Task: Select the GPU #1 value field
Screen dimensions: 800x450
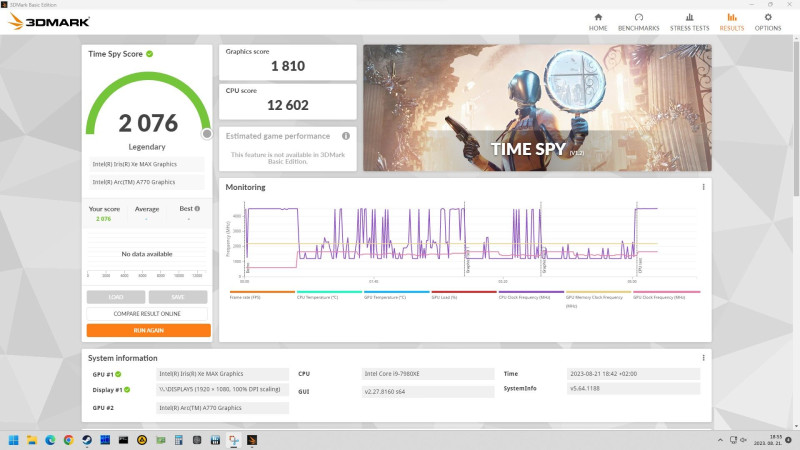Action: [x=222, y=373]
